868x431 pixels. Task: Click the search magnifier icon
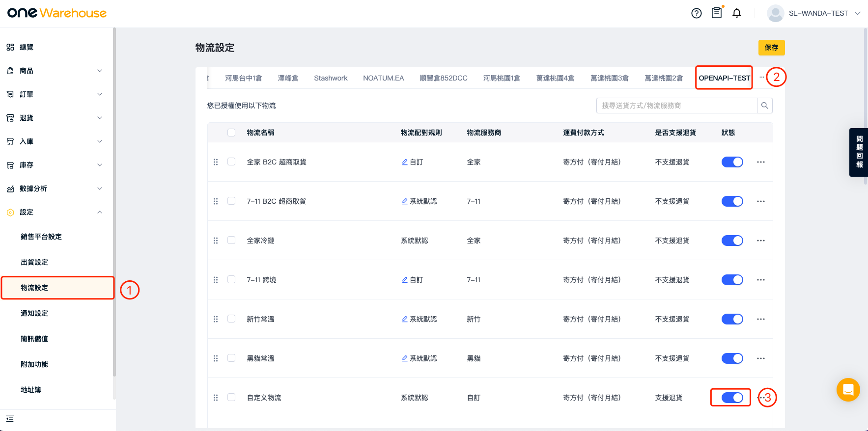(x=765, y=106)
